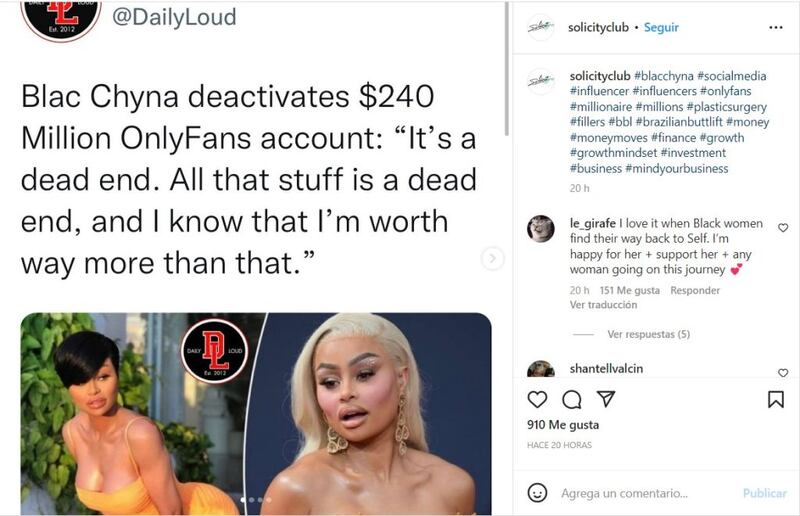Select the carousel page indicator dots

point(256,500)
